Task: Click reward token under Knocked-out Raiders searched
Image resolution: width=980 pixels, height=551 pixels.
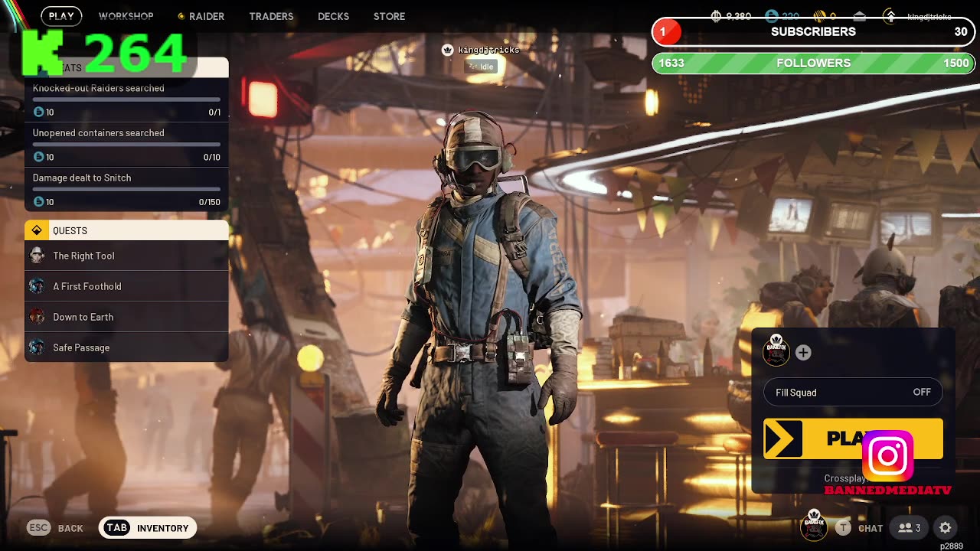Action: (x=39, y=112)
